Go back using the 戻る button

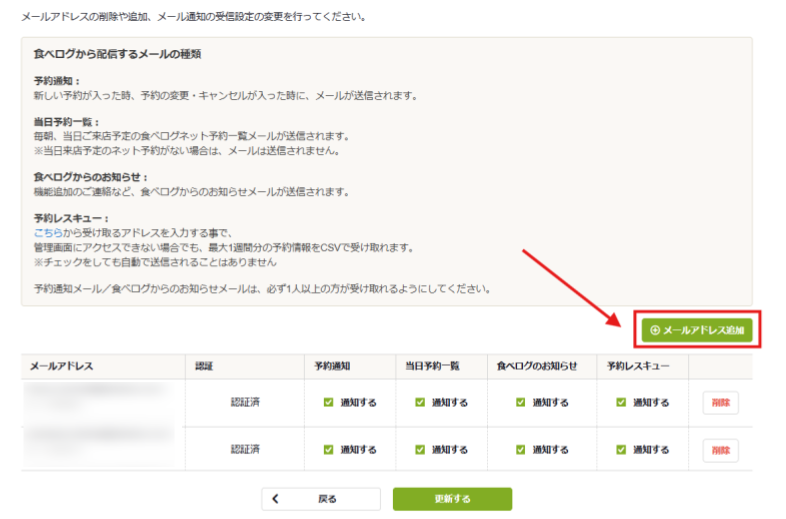pyautogui.click(x=321, y=499)
